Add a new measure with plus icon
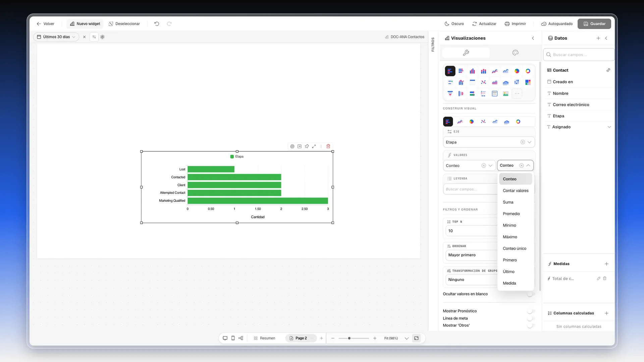This screenshot has width=644, height=362. 606,264
